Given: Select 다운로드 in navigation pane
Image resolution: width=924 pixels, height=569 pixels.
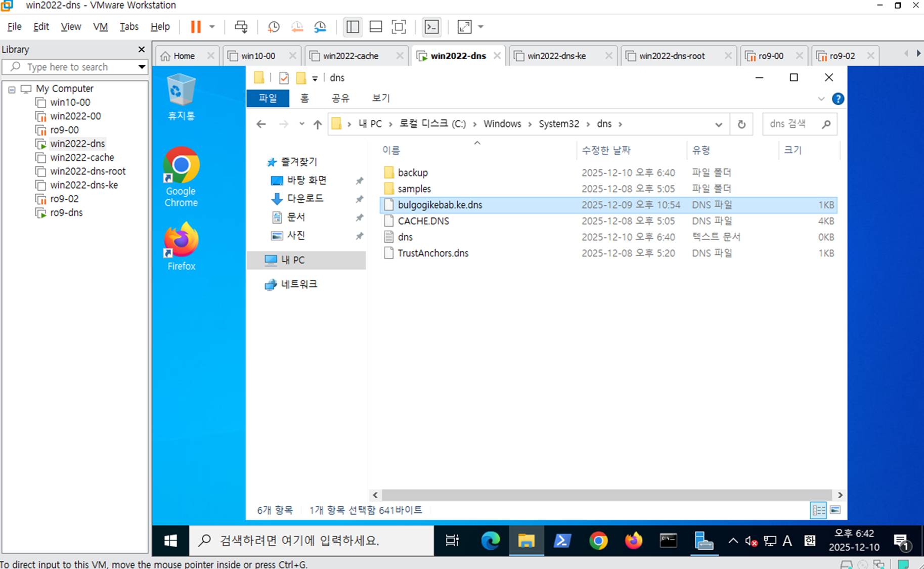Looking at the screenshot, I should point(305,198).
